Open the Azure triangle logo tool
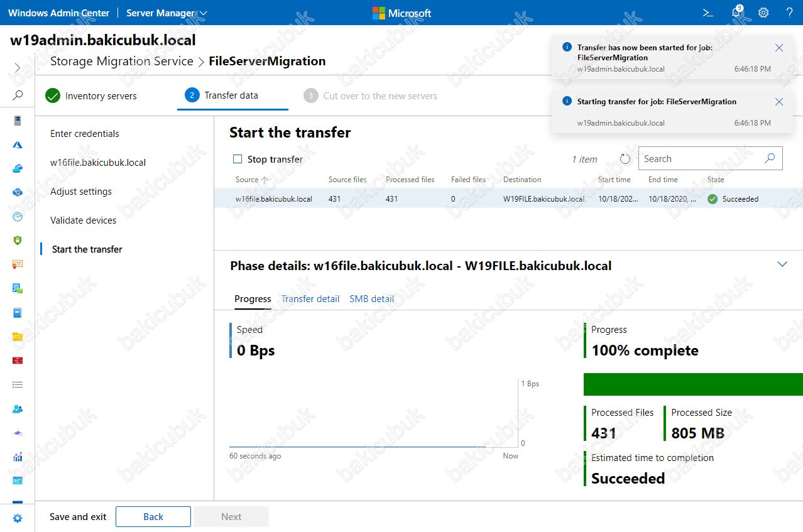The height and width of the screenshot is (532, 803). point(18,144)
